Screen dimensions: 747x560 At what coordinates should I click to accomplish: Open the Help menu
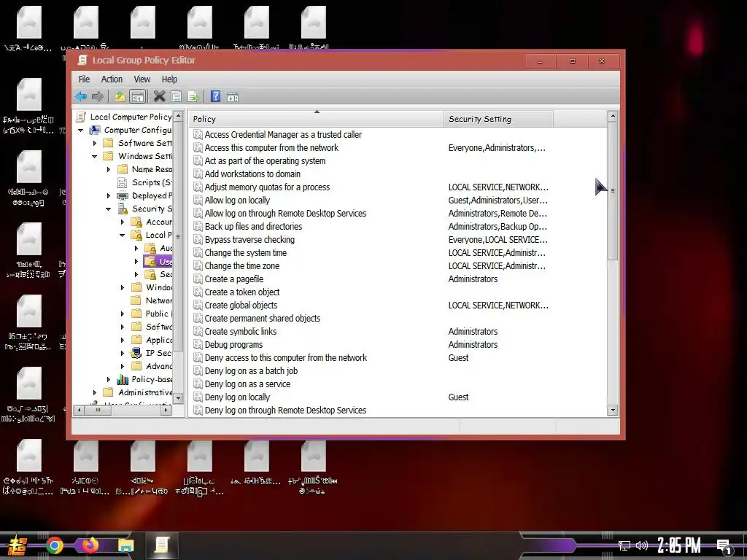pos(169,79)
